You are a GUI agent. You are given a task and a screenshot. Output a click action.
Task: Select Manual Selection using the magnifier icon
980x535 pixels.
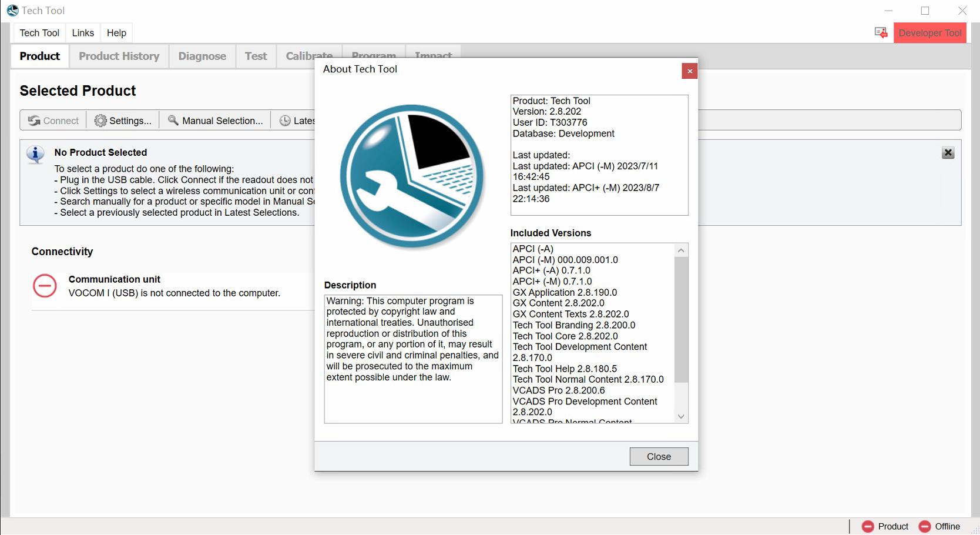(173, 121)
